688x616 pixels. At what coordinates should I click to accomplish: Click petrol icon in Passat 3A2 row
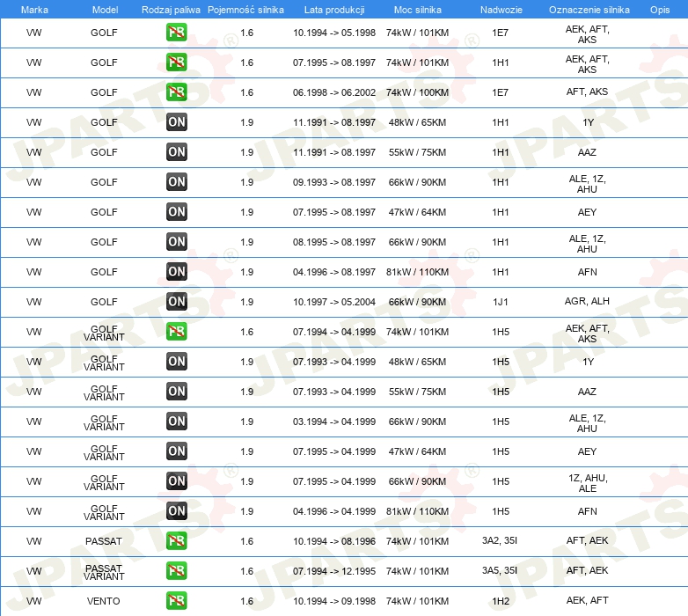pyautogui.click(x=176, y=541)
